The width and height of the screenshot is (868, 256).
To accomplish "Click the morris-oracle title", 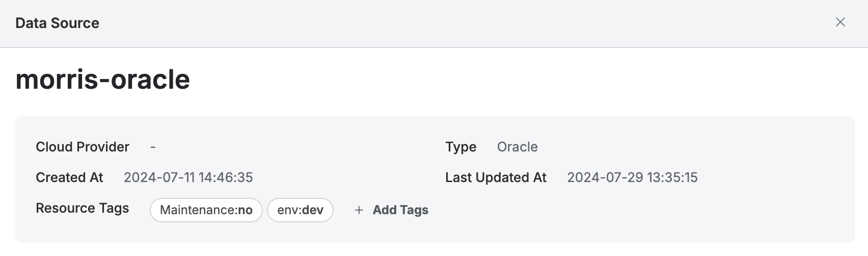I will click(x=103, y=80).
